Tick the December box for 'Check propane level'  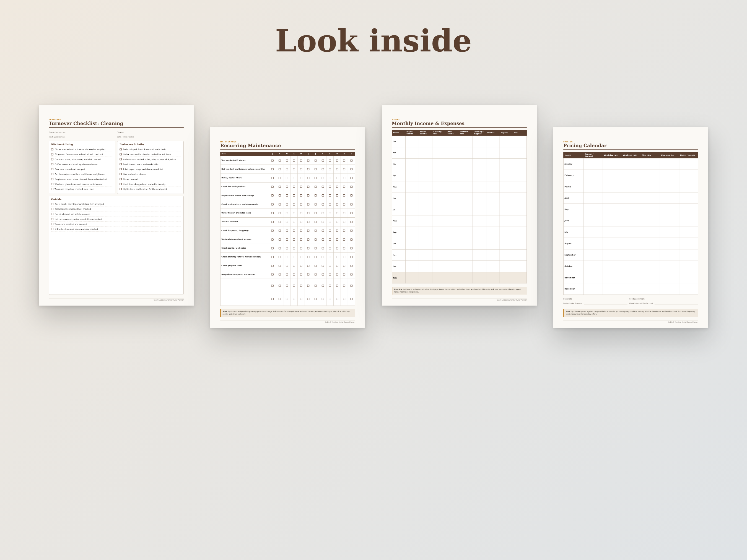[352, 266]
